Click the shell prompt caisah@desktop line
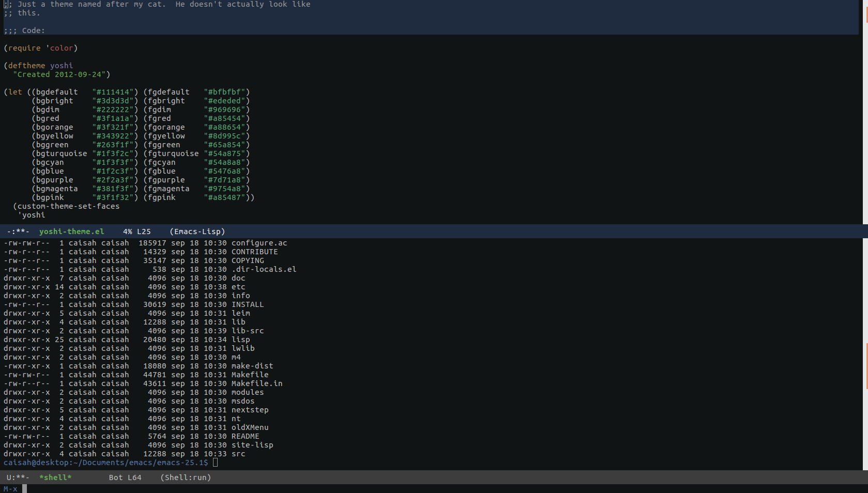Image resolution: width=868 pixels, height=493 pixels. click(105, 463)
